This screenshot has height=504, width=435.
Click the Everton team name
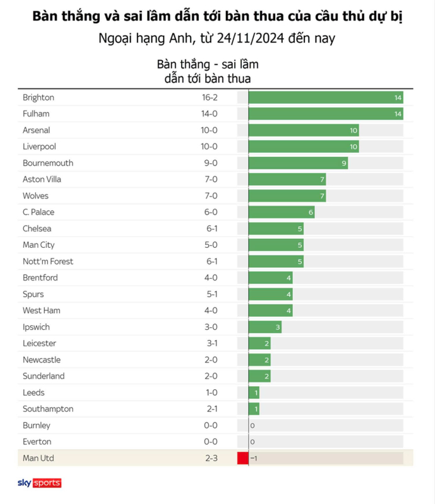(37, 441)
